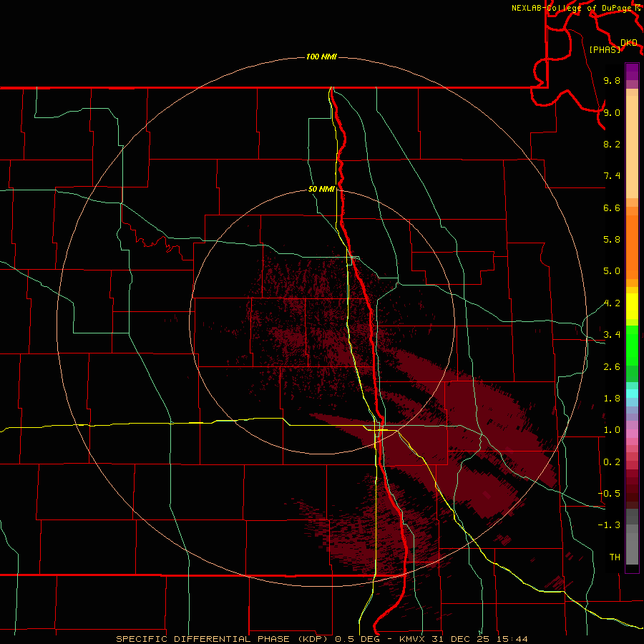Click the SPECIFIC DIFFERENTIAL PHASE (KDP) caption text
This screenshot has height=644, width=644.
[x=222, y=639]
